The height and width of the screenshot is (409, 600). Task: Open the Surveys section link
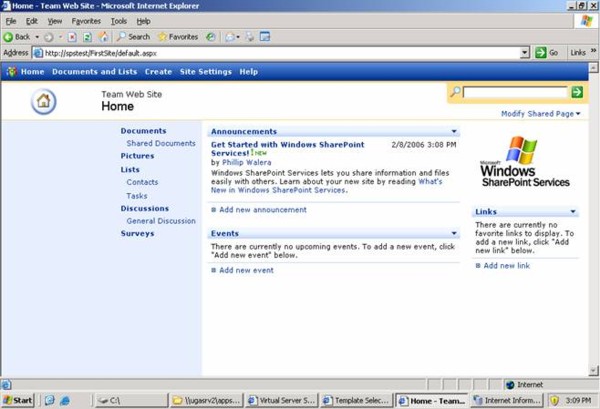pyautogui.click(x=137, y=233)
